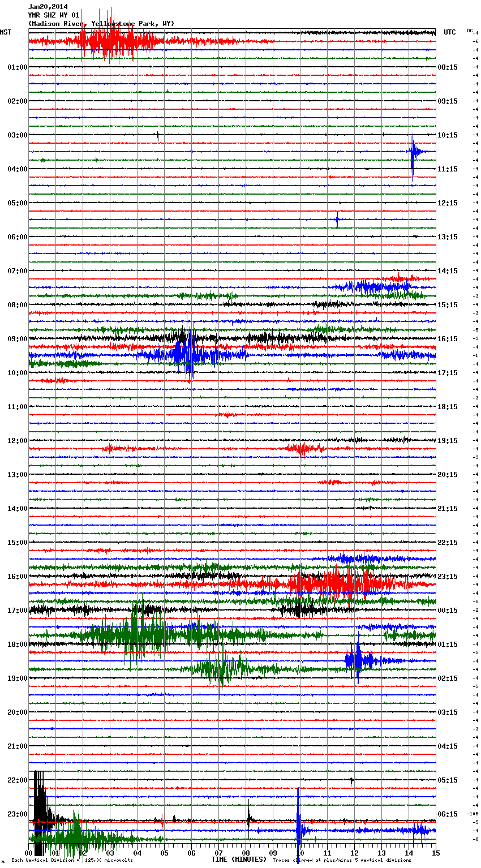Select the 16:00 MST time label

[x=18, y=577]
